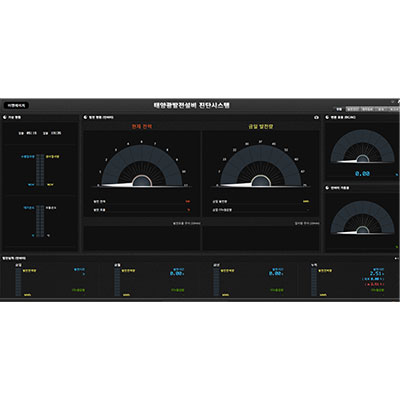Click the irradiance trend chart area
Image resolution: width=400 pixels, height=400 pixels.
click(261, 238)
